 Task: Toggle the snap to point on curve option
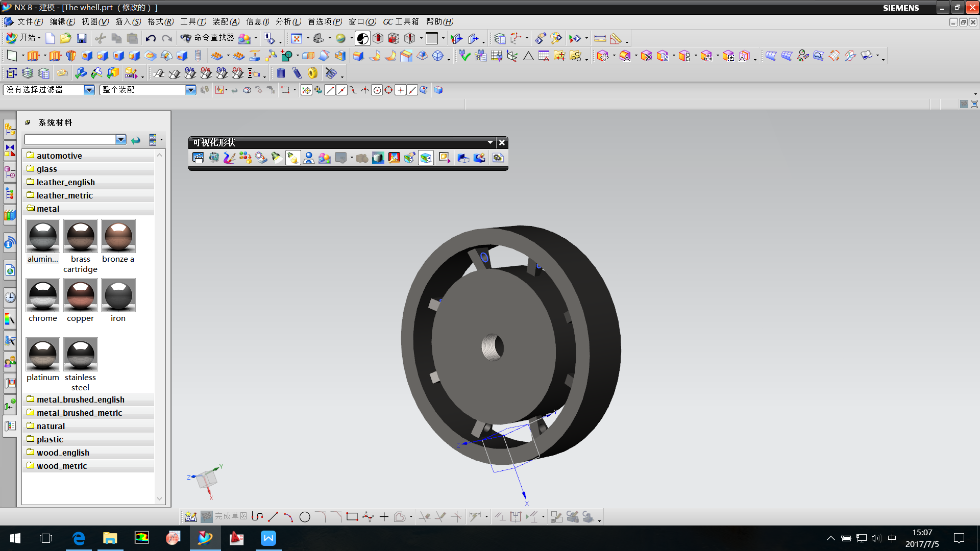pyautogui.click(x=412, y=90)
